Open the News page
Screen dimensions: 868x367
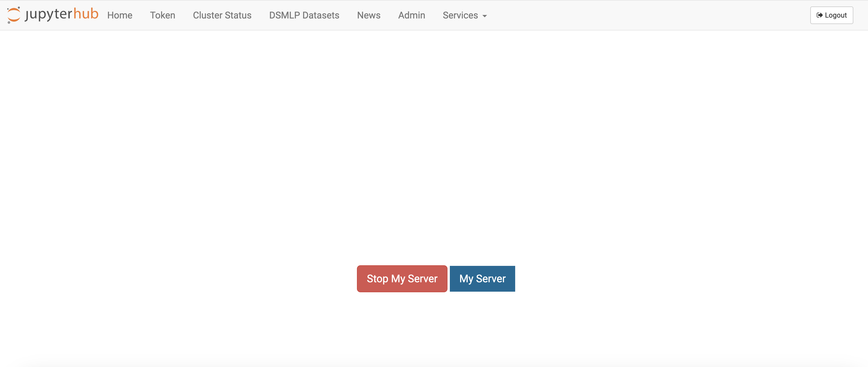tap(369, 15)
